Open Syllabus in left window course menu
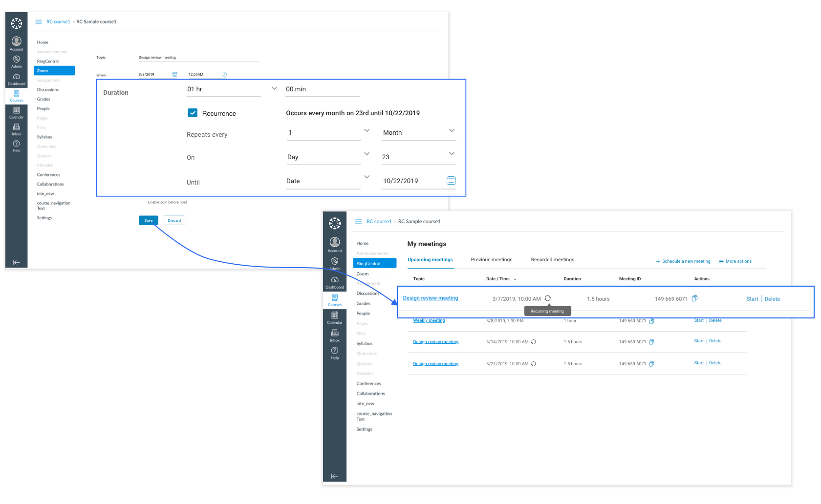Screen dimensions: 821x504 [x=44, y=137]
